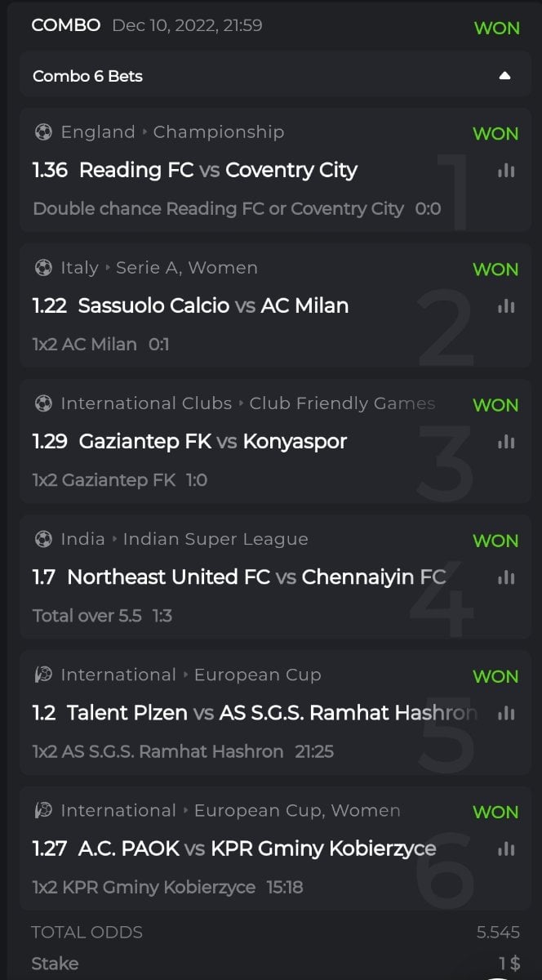The height and width of the screenshot is (980, 542).
Task: Click the COMBO bet title
Action: pos(65,25)
